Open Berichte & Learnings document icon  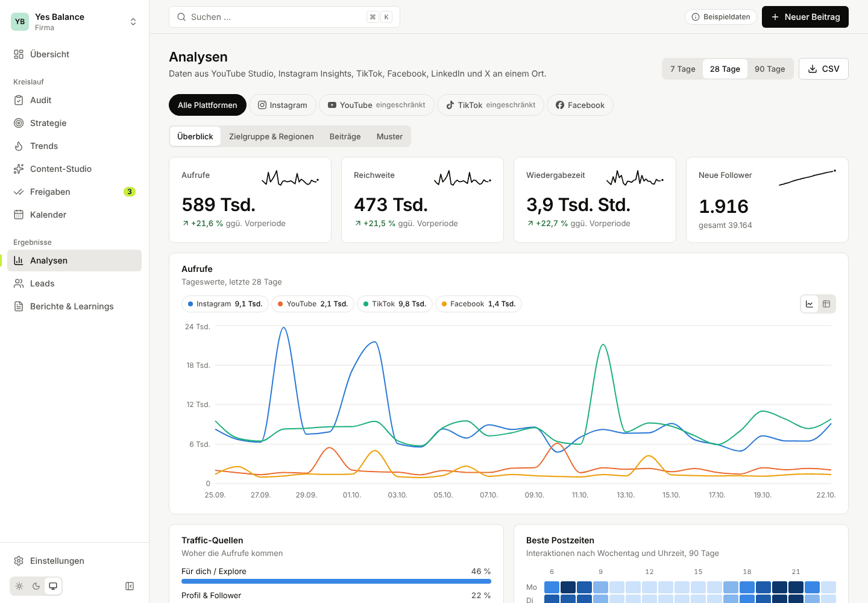[x=19, y=306]
